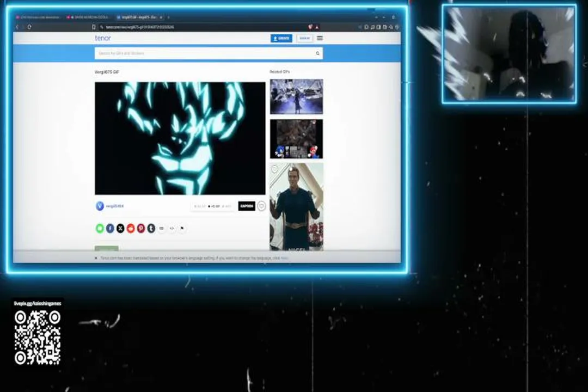Share GIF via green message icon
The height and width of the screenshot is (392, 588).
pyautogui.click(x=100, y=228)
